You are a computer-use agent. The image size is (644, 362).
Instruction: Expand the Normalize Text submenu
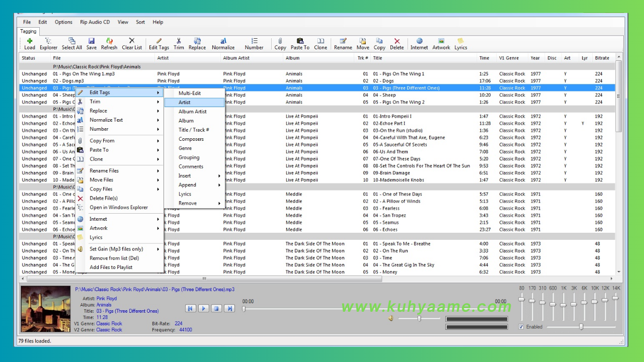click(120, 120)
